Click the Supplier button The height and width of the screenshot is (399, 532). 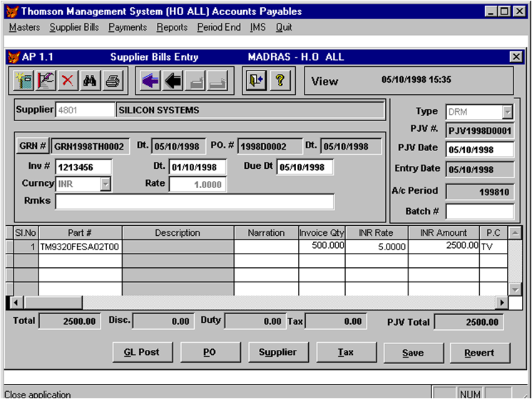click(x=278, y=352)
